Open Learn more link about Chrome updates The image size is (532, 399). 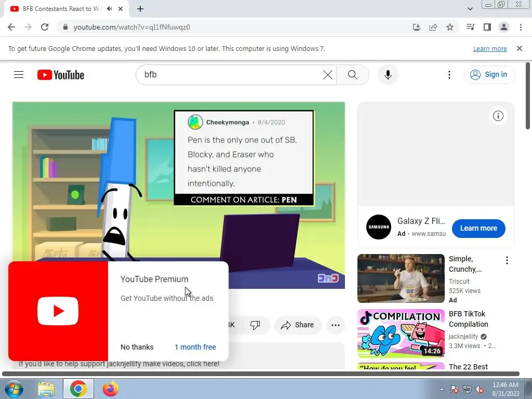coord(490,48)
